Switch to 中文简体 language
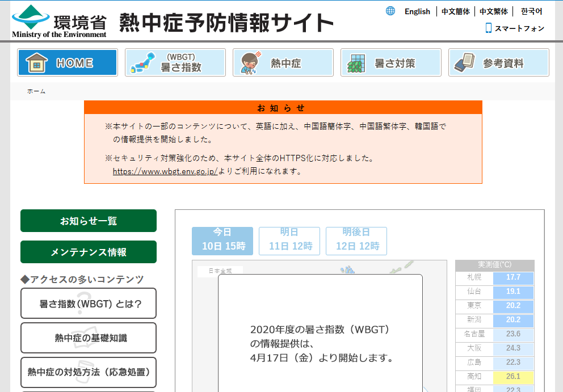563x392 pixels. 455,11
